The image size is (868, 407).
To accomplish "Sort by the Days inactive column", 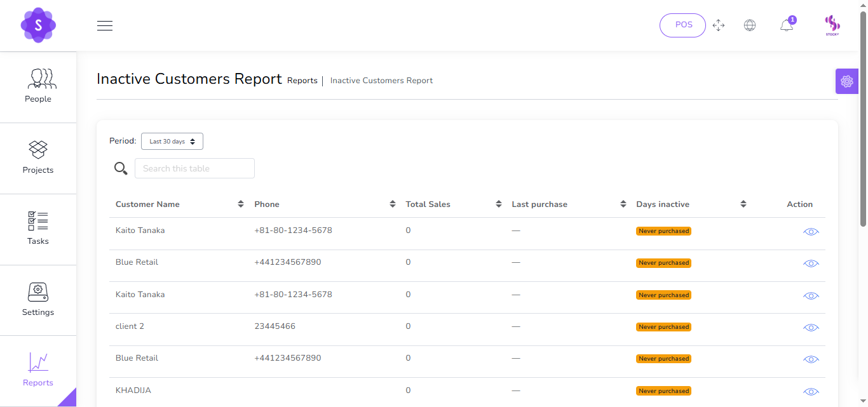I will pos(742,204).
